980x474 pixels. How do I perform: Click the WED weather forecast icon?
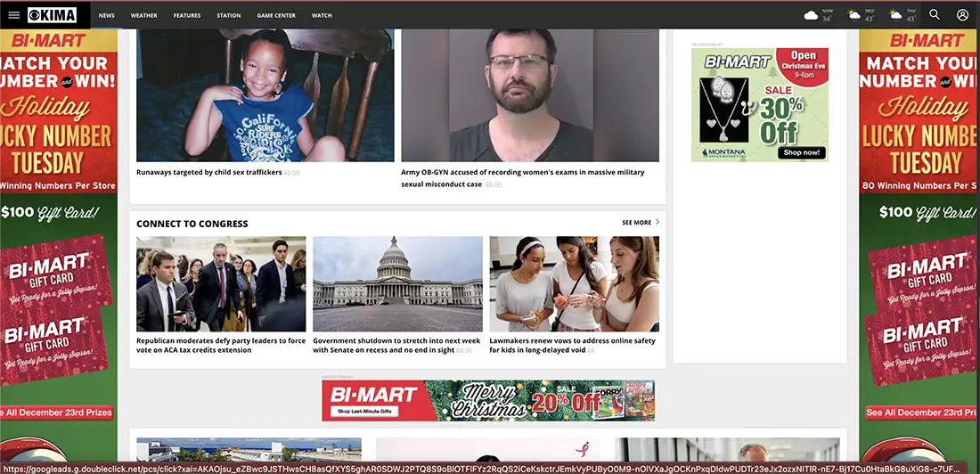853,15
